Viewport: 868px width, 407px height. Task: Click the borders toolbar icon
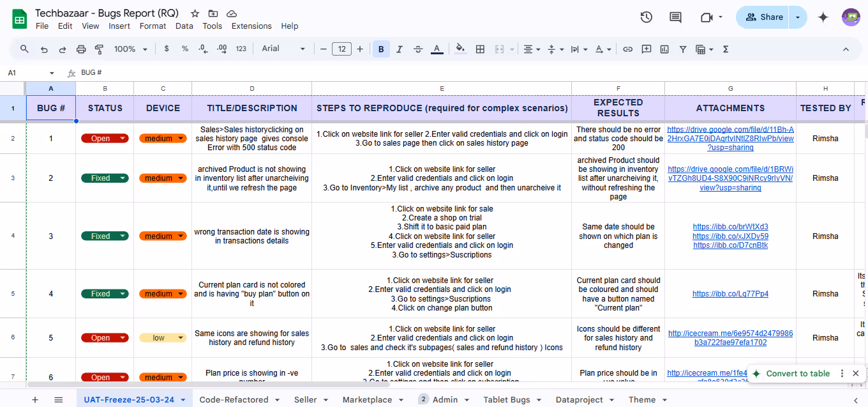(x=480, y=49)
